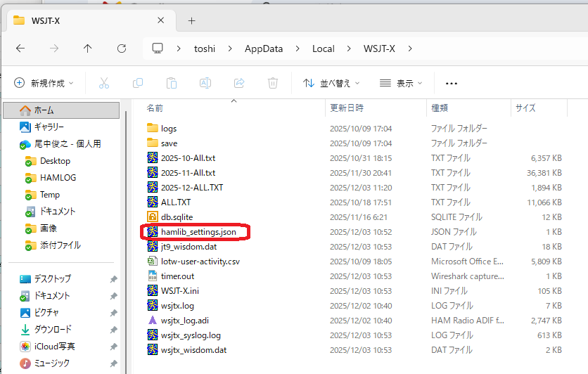Expand chevron after Local in address bar
588x374 pixels.
pos(349,49)
